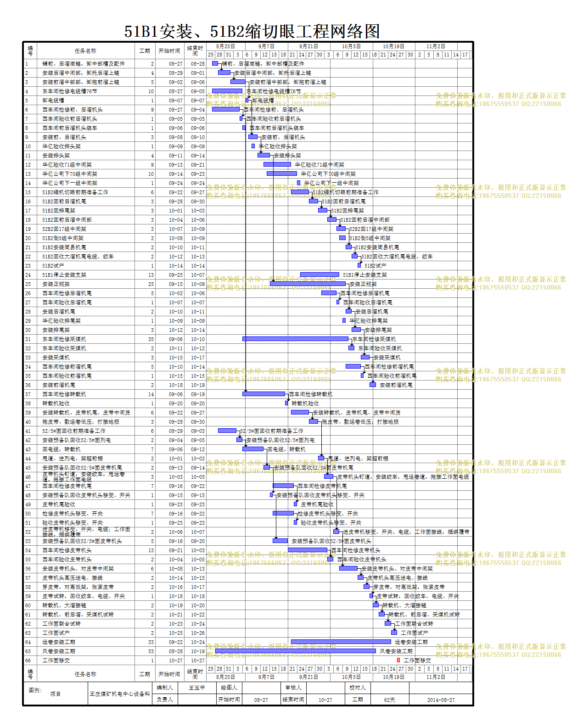
Task: Click the Gantt bar for 西车间检修皮带机头
Action: point(308,550)
